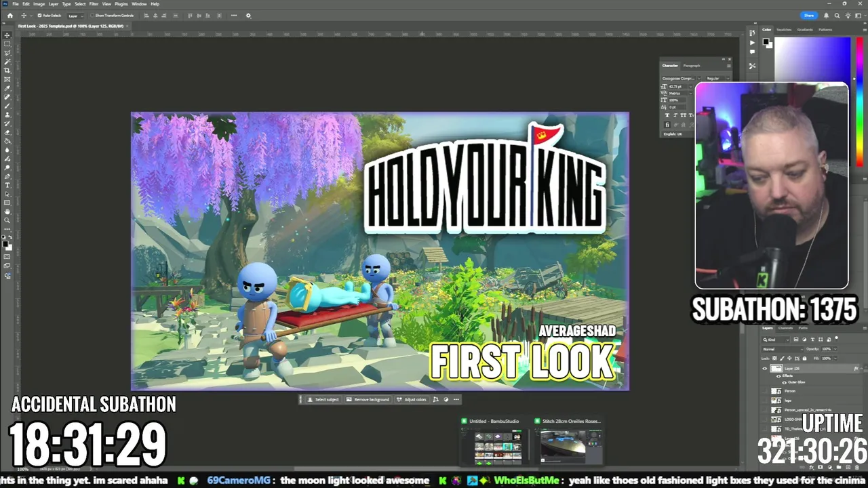The width and height of the screenshot is (868, 488).
Task: Open the font family dropdown in Character panel
Action: (x=698, y=79)
